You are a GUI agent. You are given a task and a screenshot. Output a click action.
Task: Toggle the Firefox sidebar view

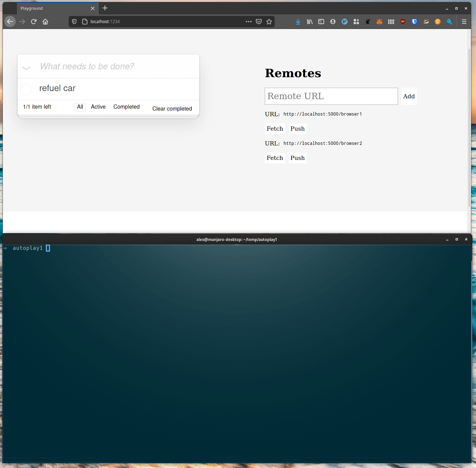pos(321,21)
